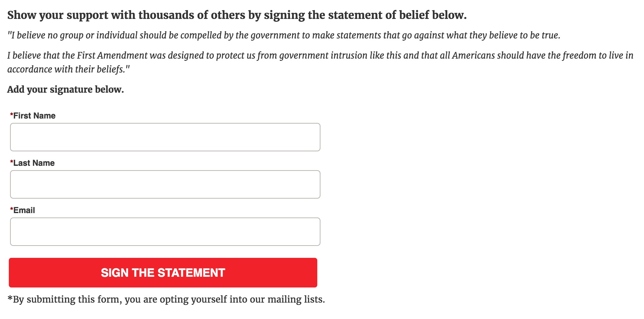Click into the Email input field
644x319 pixels.
(x=165, y=232)
